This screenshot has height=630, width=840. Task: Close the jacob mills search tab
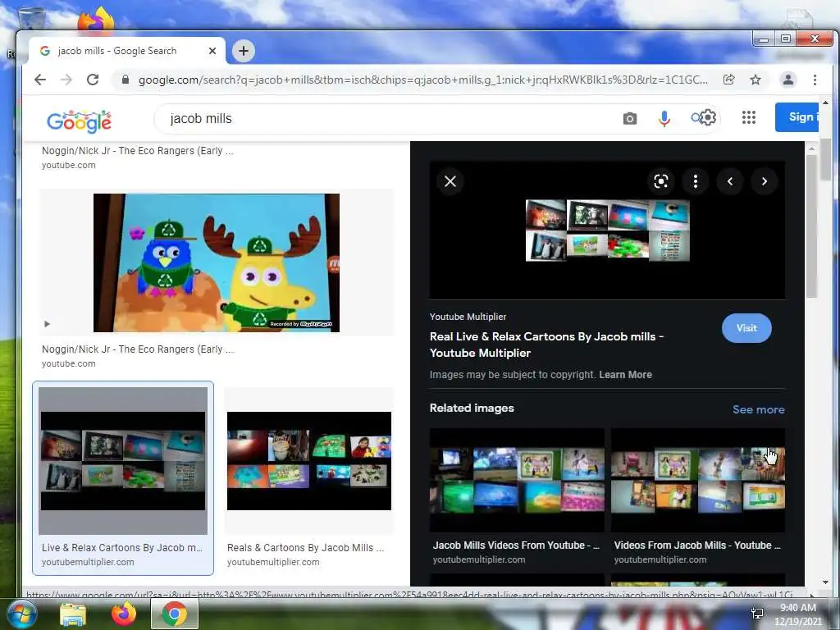(x=212, y=51)
